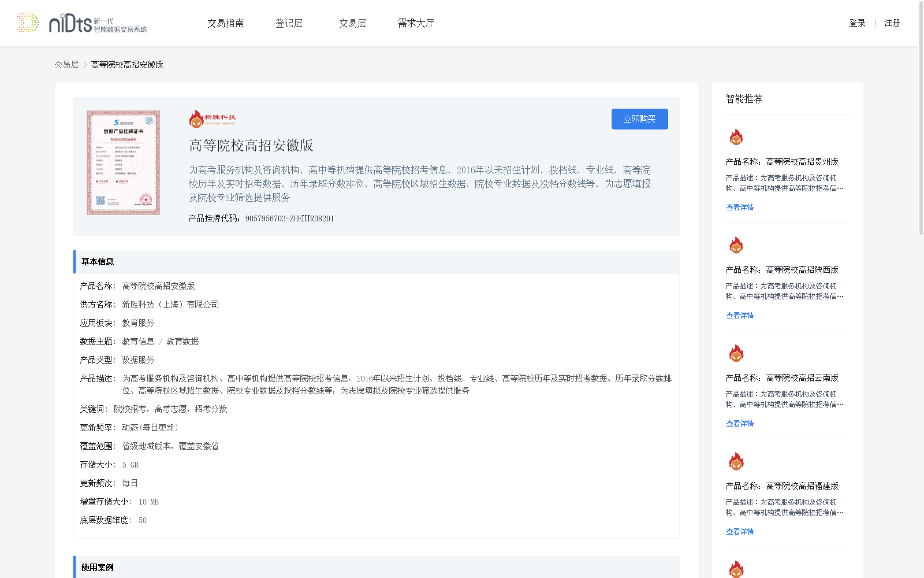The image size is (924, 578).
Task: Click 查看详情 for the 陕西版 product
Action: [740, 316]
